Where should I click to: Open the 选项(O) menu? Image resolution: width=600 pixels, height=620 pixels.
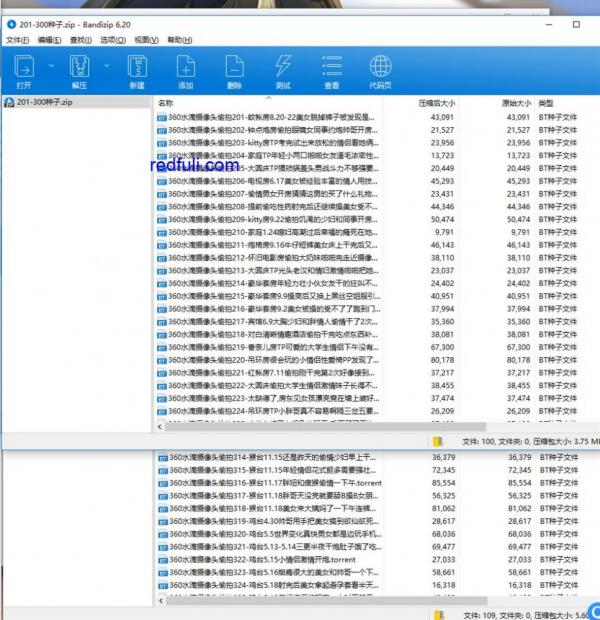(113, 40)
